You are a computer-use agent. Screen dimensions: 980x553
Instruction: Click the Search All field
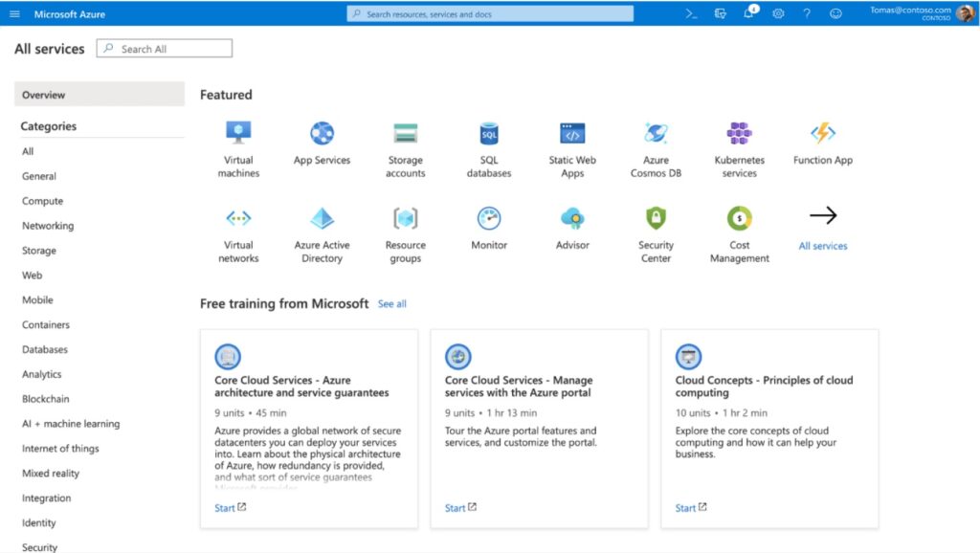165,48
